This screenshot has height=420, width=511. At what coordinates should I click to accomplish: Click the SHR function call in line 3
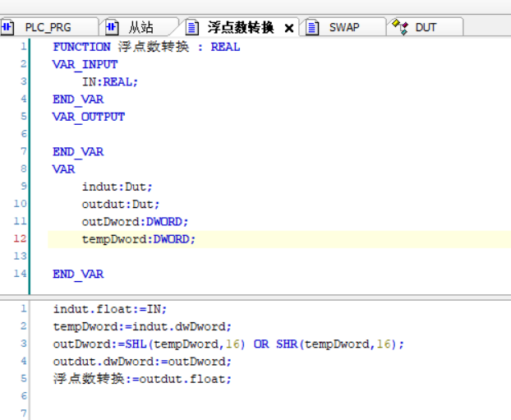tap(336, 344)
